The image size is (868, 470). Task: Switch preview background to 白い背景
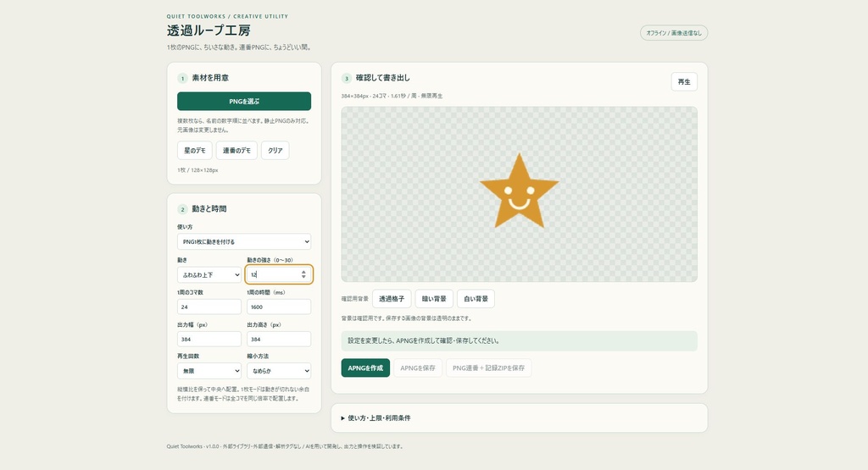point(476,299)
